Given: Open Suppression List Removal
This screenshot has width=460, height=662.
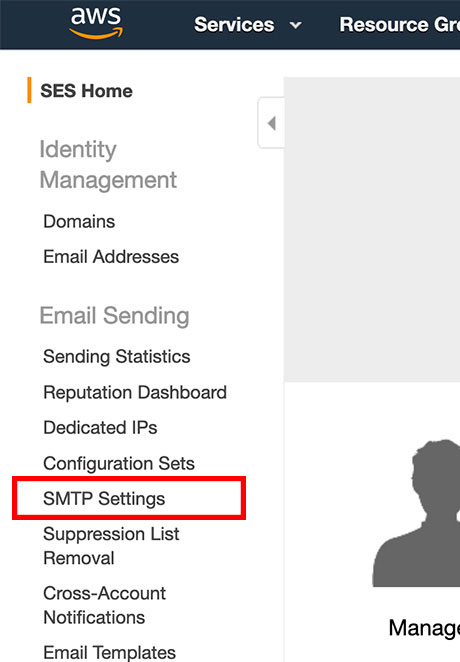Looking at the screenshot, I should point(111,546).
